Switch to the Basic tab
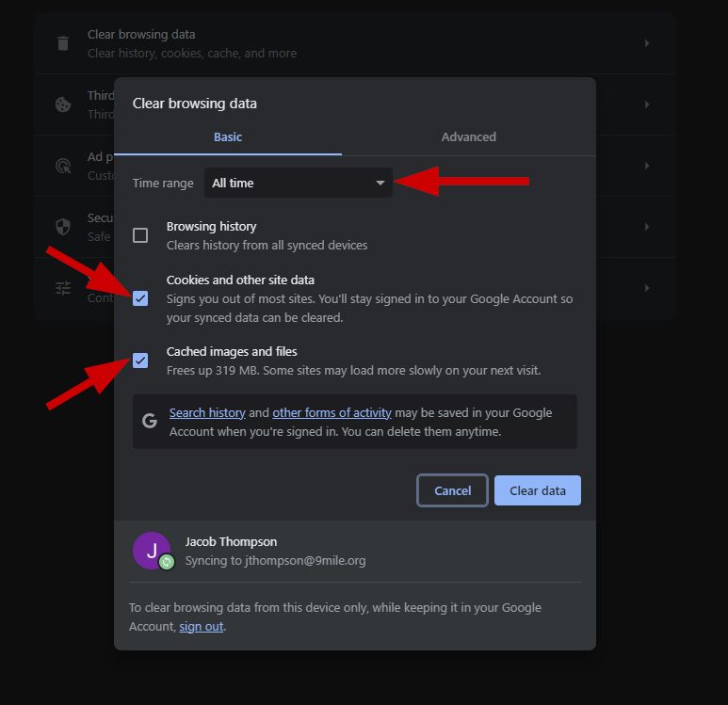The height and width of the screenshot is (705, 728). pos(228,136)
